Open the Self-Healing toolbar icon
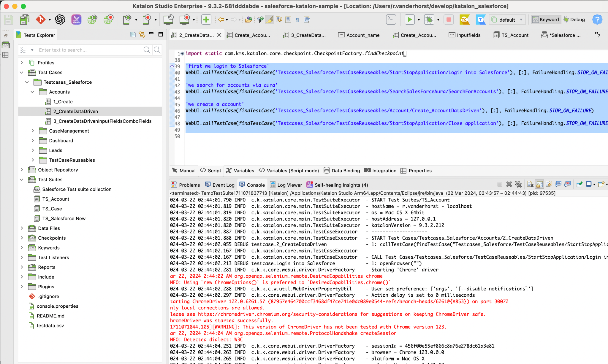Image resolution: width=608 pixels, height=364 pixels. tap(76, 20)
